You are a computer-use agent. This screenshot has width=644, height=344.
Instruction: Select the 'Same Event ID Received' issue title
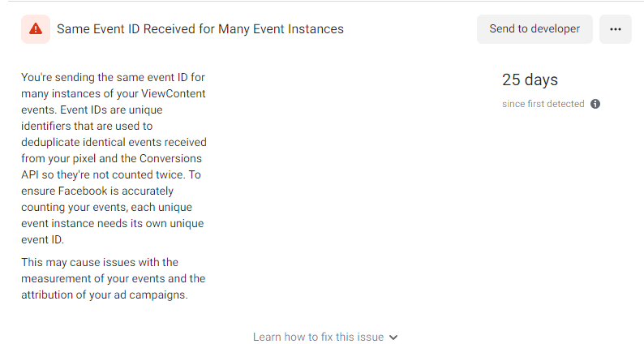tap(200, 29)
